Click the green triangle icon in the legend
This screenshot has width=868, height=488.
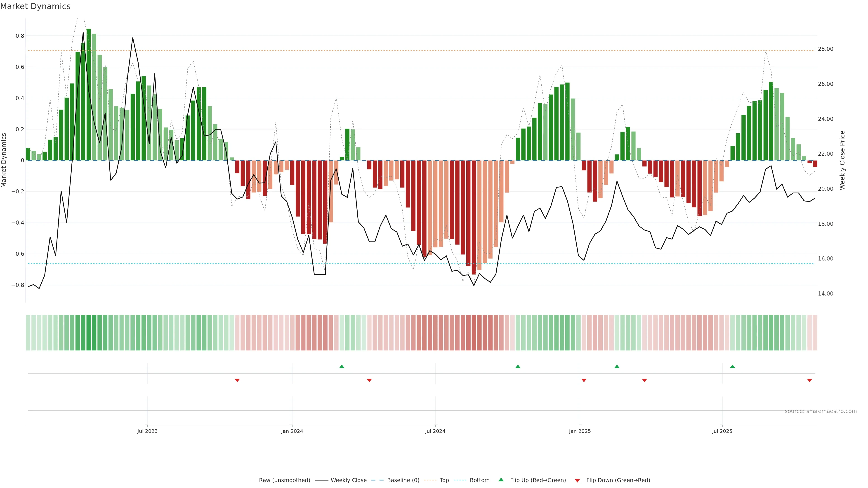coord(501,480)
